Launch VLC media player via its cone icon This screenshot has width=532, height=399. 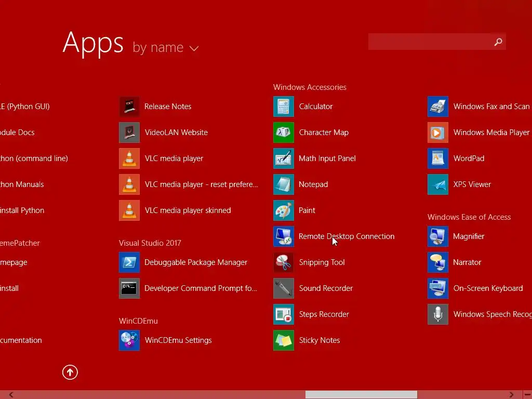(129, 158)
